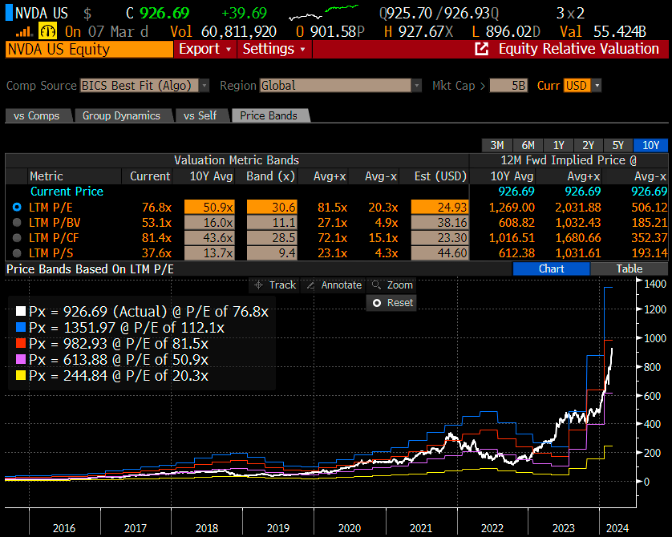
Task: Click the Track crosshair icon
Action: (x=259, y=285)
